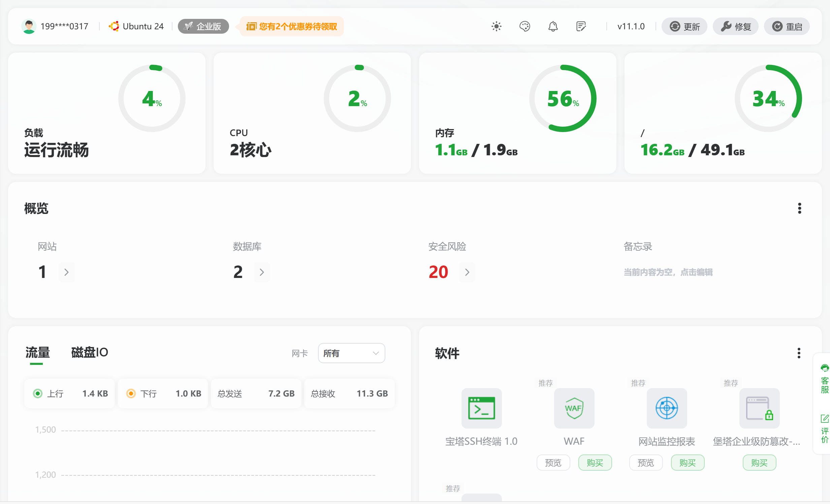The height and width of the screenshot is (504, 830).
Task: Expand the 安全风险 details chevron
Action: (x=467, y=272)
